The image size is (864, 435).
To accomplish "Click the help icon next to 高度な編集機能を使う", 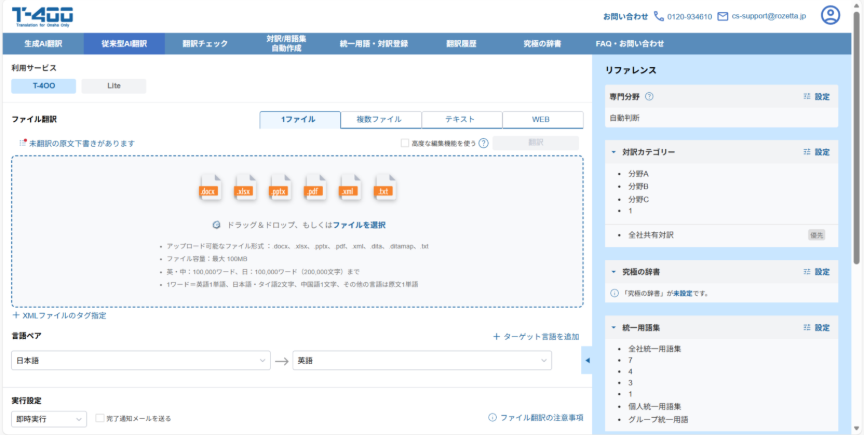I will (x=483, y=143).
